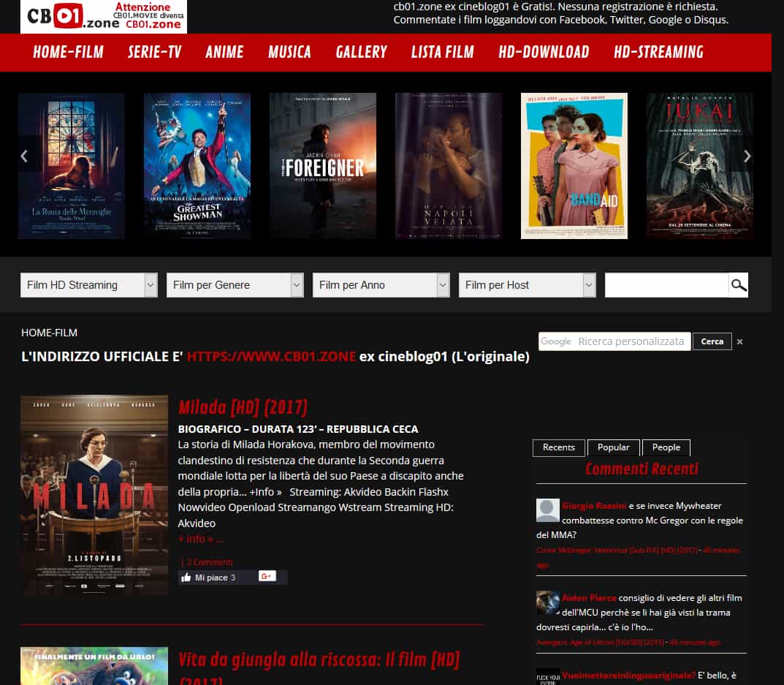Screen dimensions: 784x685
Task: Open HOME-FILM menu item
Action: pos(69,52)
